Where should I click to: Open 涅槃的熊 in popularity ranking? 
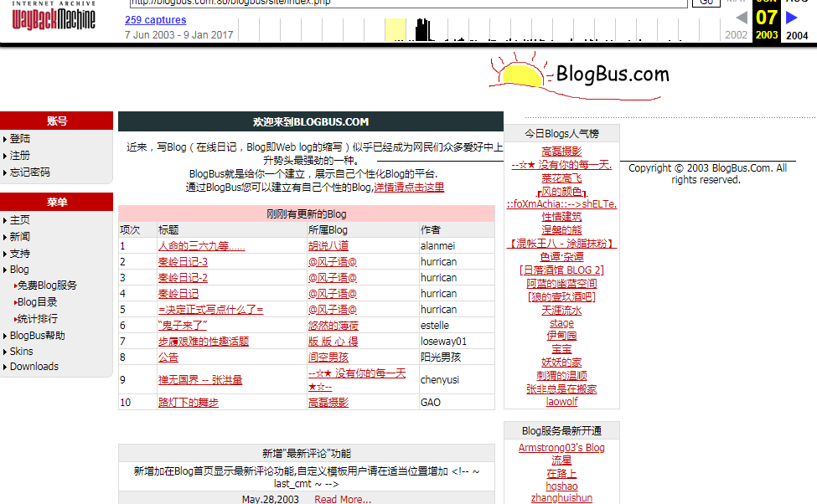561,230
